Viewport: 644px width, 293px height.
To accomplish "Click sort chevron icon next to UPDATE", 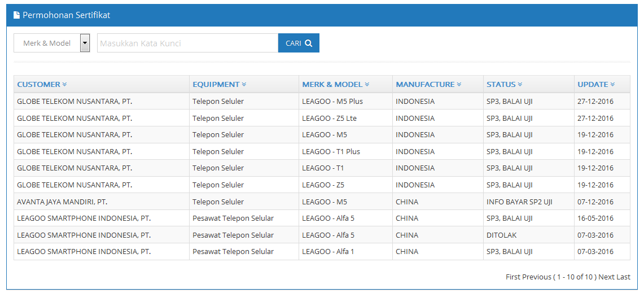I will click(x=613, y=84).
